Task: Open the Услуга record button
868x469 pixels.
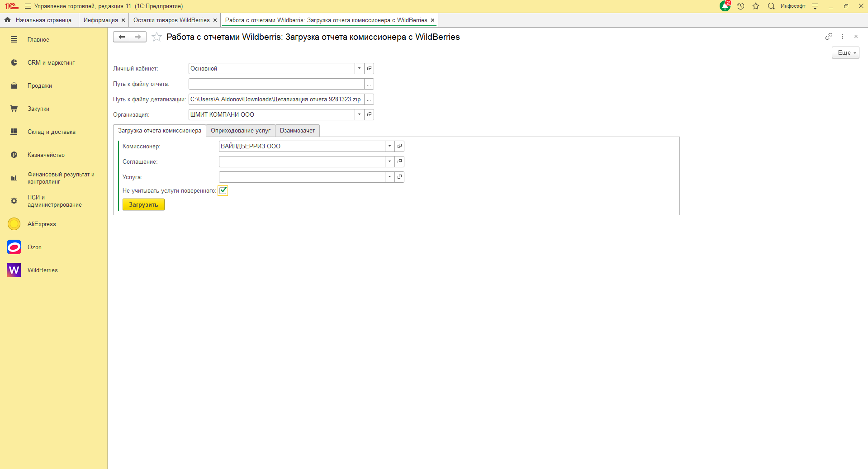Action: coord(399,177)
